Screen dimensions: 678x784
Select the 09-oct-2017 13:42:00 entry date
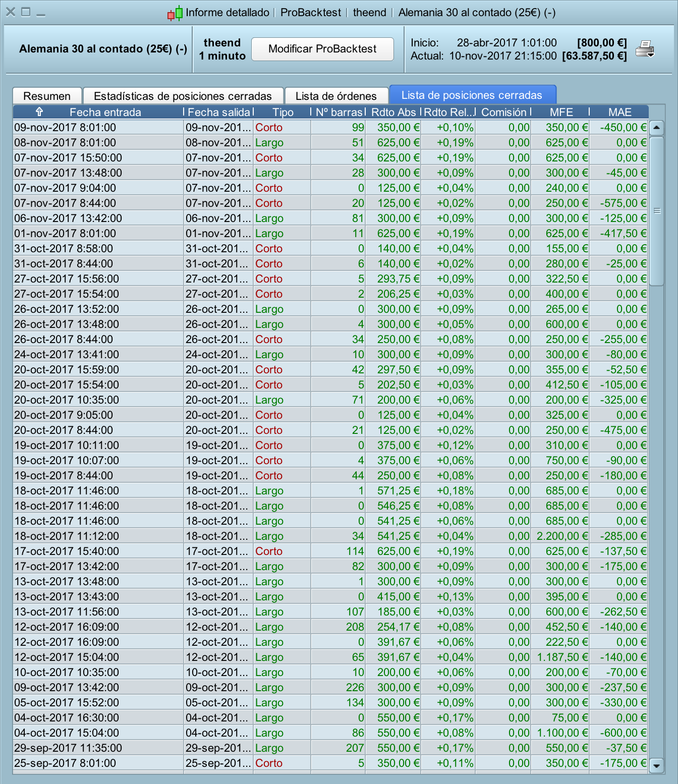(67, 688)
